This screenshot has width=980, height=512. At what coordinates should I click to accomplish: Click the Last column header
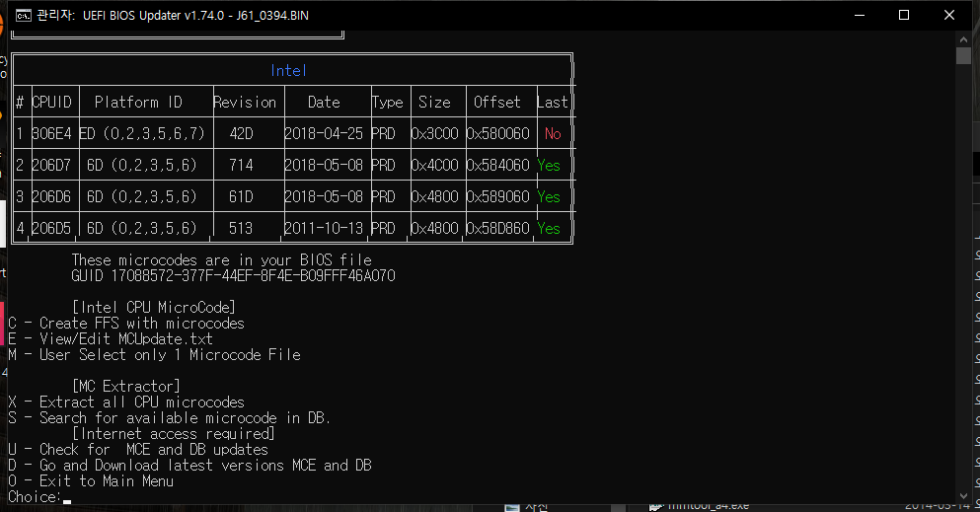tap(553, 102)
